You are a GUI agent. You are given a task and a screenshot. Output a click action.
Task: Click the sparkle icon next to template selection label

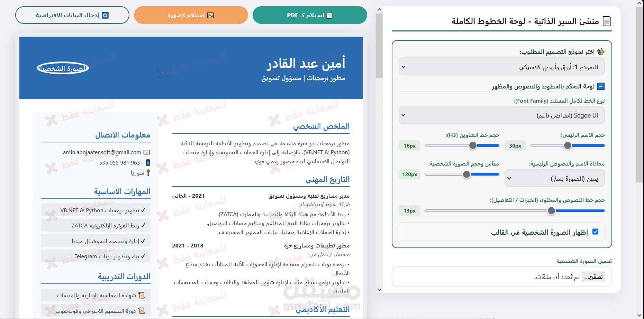(601, 52)
